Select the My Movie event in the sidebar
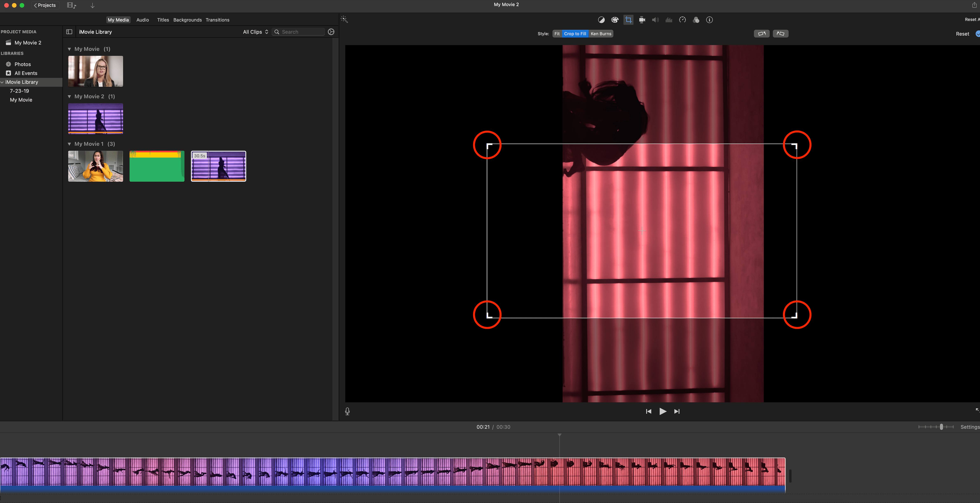 [21, 100]
